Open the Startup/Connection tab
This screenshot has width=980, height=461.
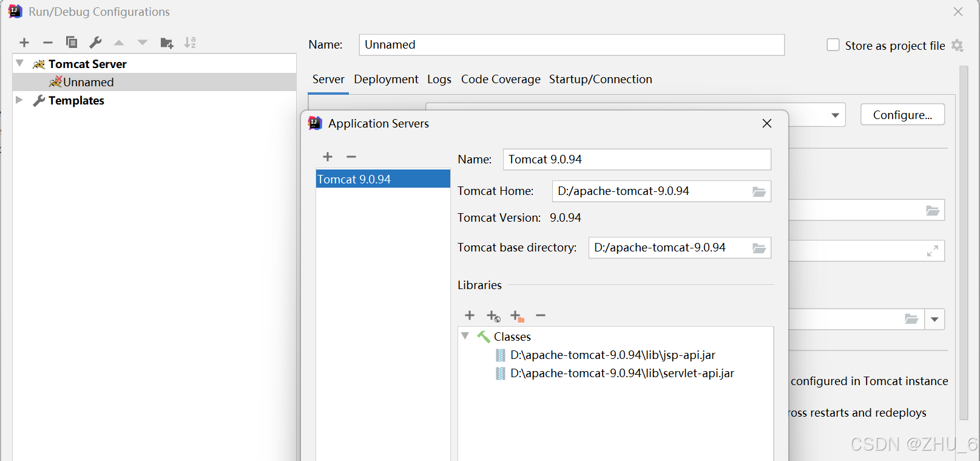pos(601,79)
